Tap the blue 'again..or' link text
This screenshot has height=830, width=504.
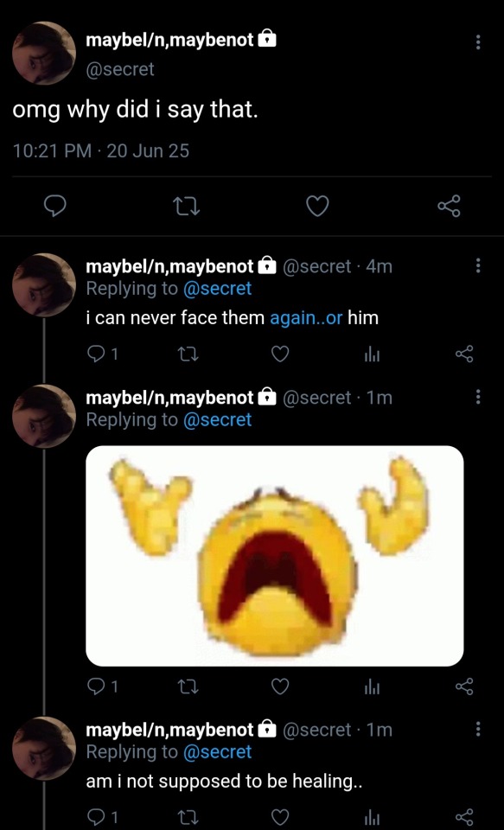pos(307,318)
